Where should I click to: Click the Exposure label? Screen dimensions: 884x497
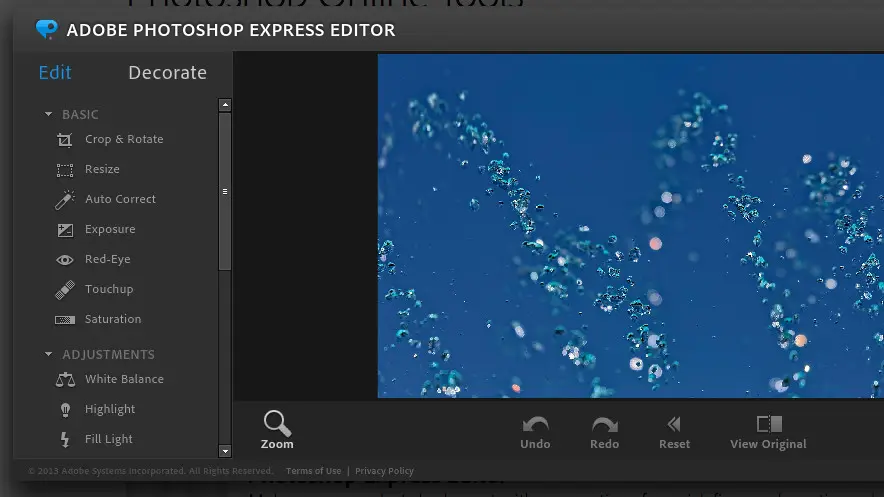pyautogui.click(x=110, y=229)
